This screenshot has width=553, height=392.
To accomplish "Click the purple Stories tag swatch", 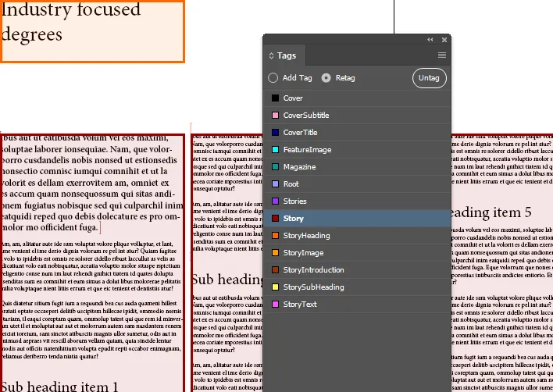I will click(275, 201).
